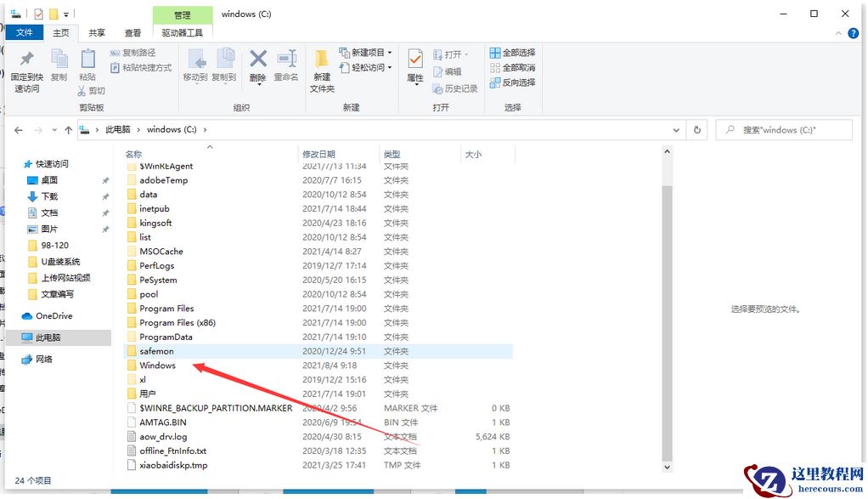Select the Copy ribbon icon
This screenshot has height=499, width=868.
pos(59,66)
